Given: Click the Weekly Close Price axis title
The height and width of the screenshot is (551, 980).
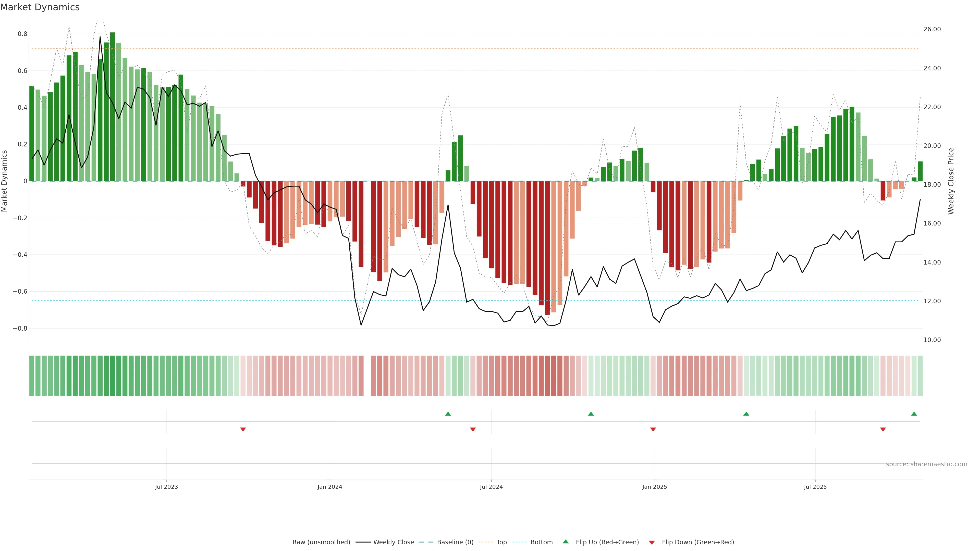Looking at the screenshot, I should click(951, 181).
